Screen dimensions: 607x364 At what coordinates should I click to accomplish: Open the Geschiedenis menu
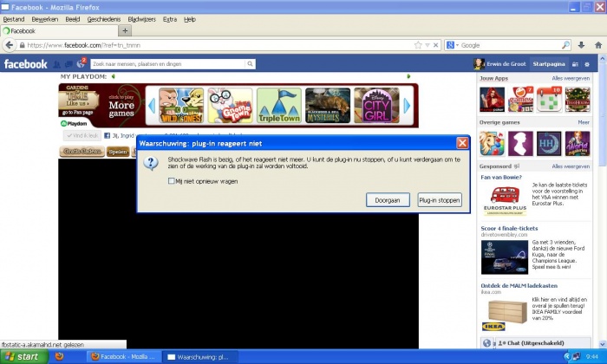104,19
